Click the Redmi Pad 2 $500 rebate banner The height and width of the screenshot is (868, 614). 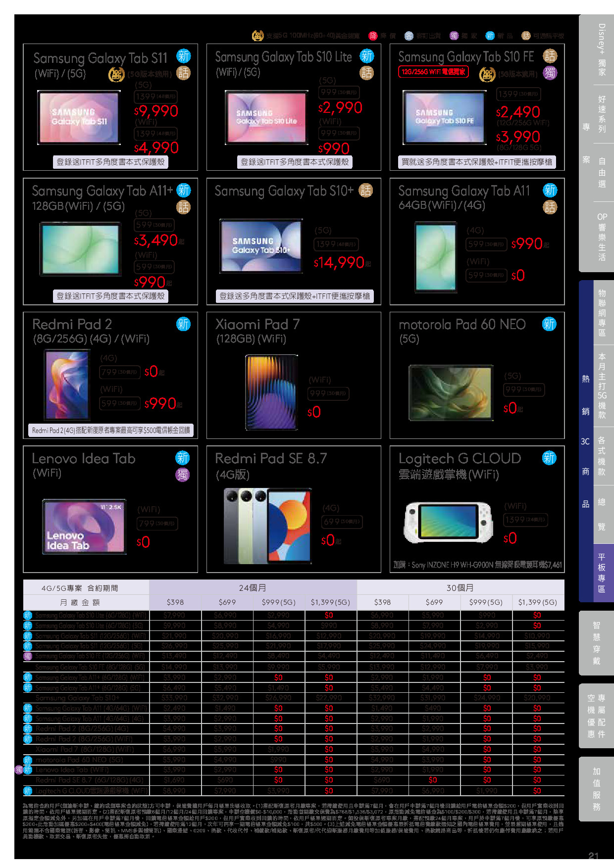[x=110, y=430]
